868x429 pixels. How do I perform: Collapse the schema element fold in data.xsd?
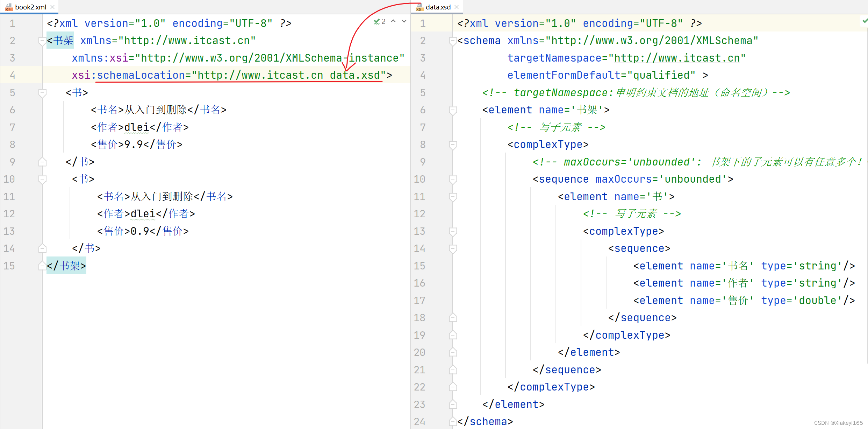453,41
